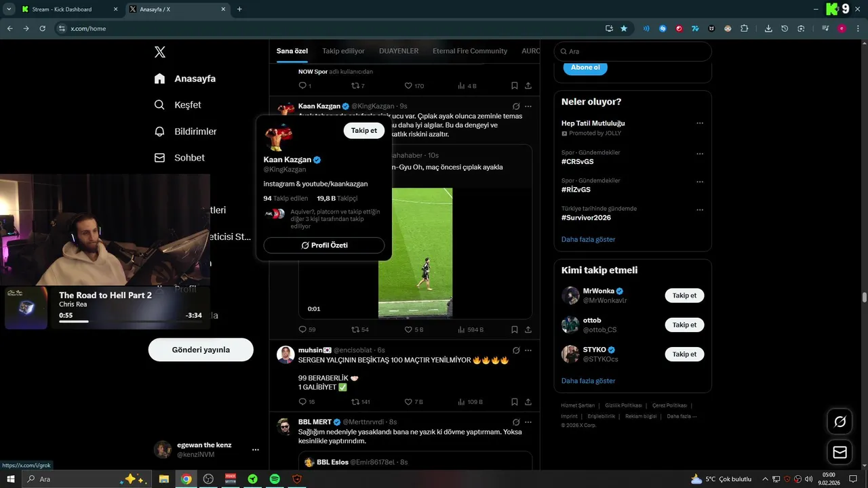The width and height of the screenshot is (868, 488).
Task: Follow ottob with Takip et
Action: pos(684,325)
